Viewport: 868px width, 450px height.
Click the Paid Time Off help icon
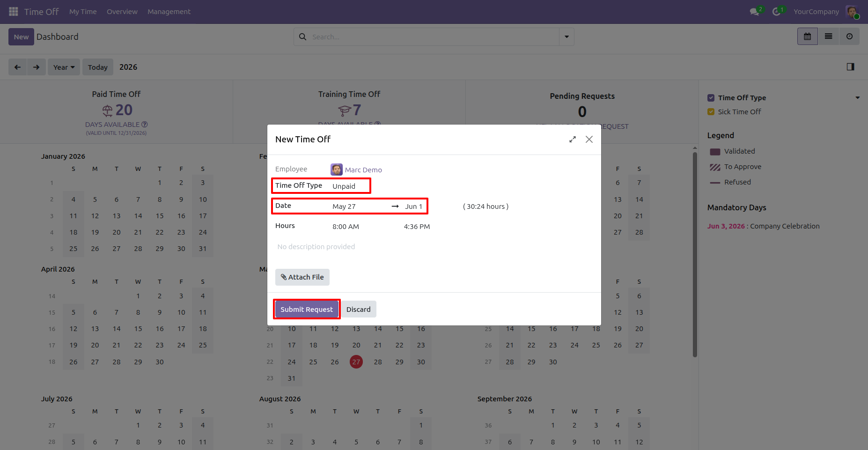click(145, 125)
